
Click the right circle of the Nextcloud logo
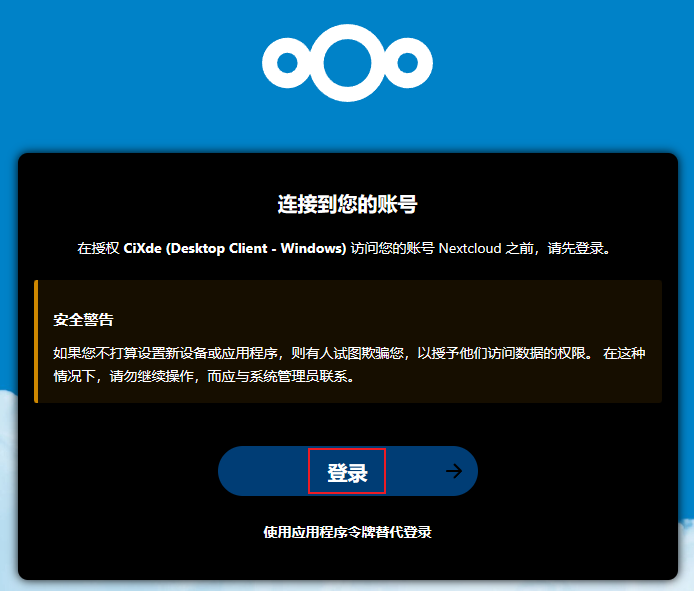pos(410,63)
